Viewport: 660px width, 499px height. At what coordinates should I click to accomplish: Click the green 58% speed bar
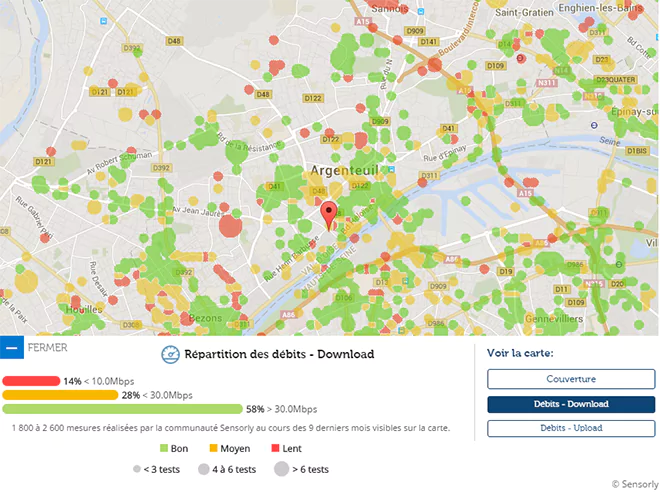[x=122, y=409]
